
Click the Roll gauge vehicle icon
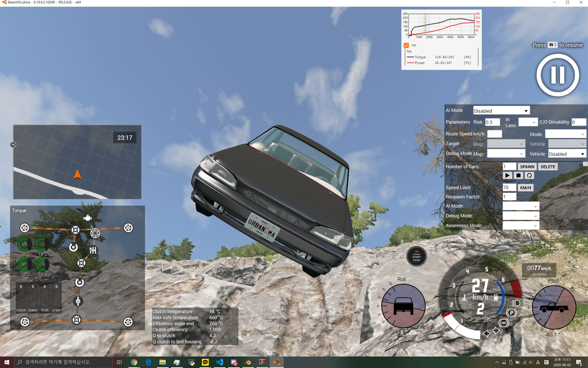pyautogui.click(x=403, y=306)
